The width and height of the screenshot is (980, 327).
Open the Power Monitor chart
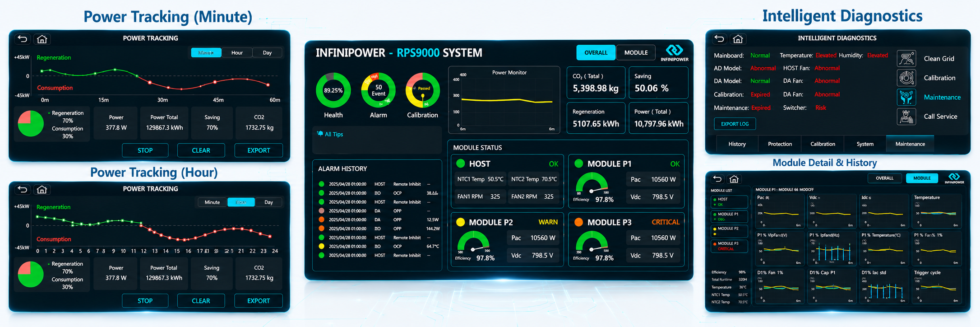pyautogui.click(x=504, y=100)
